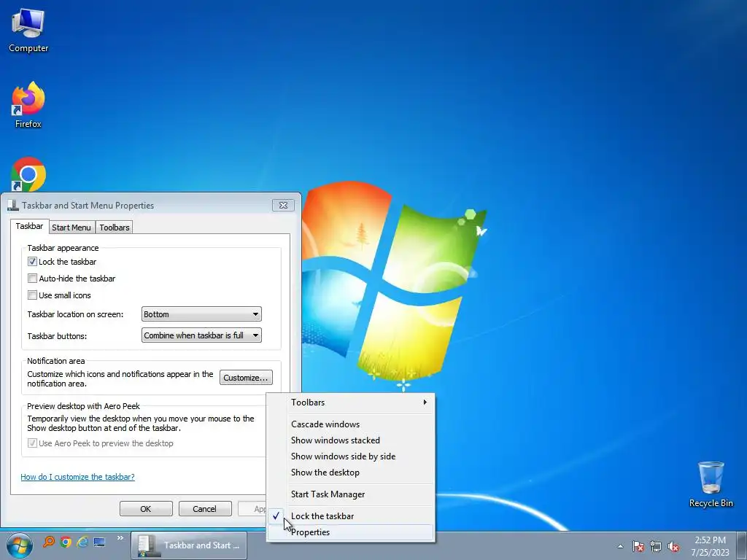Enable Use small icons checkbox
This screenshot has width=747, height=560.
coord(32,295)
